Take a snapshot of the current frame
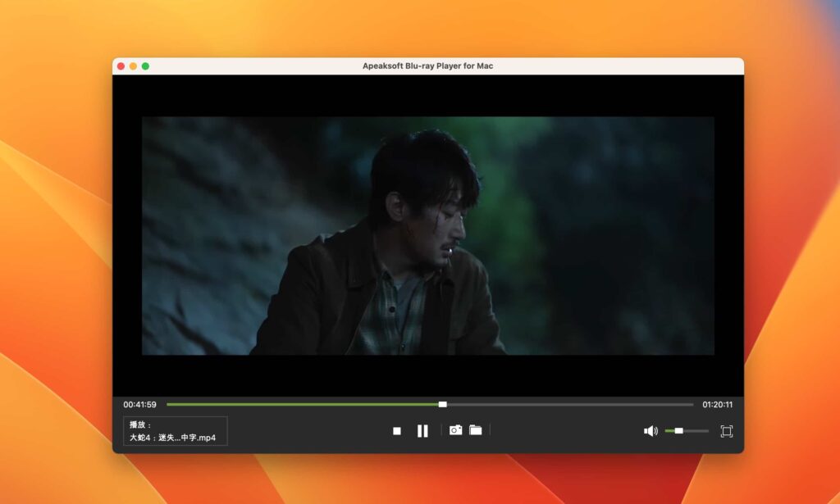This screenshot has width=840, height=504. (456, 429)
